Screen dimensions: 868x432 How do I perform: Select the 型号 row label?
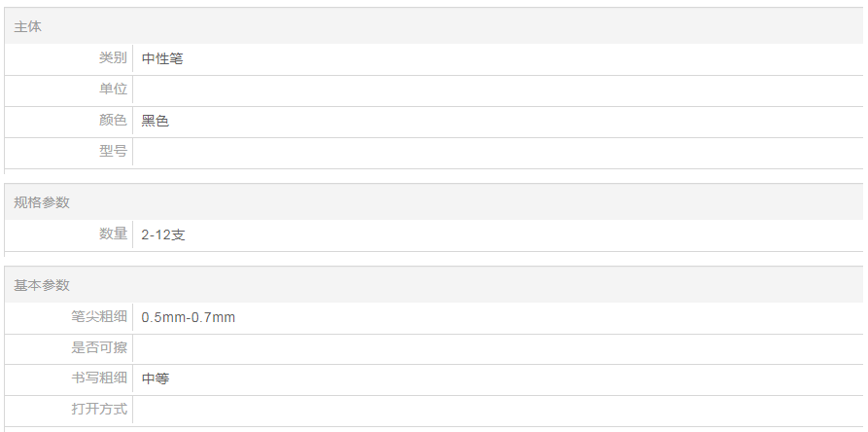(113, 152)
